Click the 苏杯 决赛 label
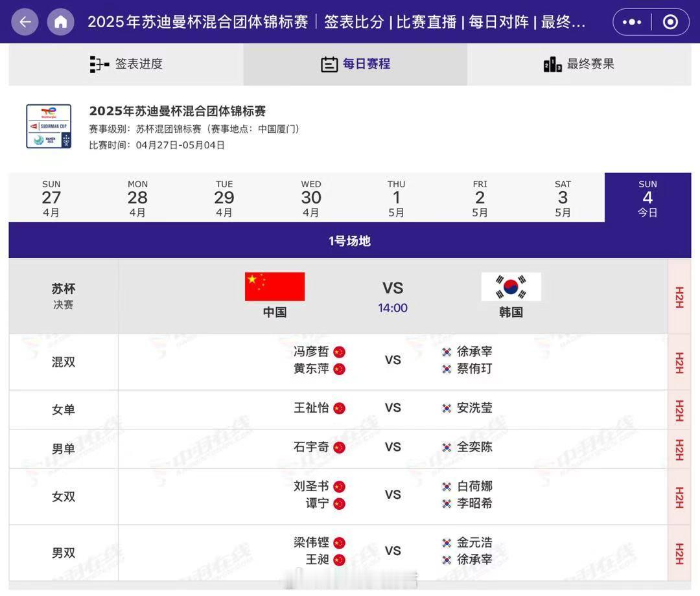This screenshot has height=596, width=700. pos(64,296)
